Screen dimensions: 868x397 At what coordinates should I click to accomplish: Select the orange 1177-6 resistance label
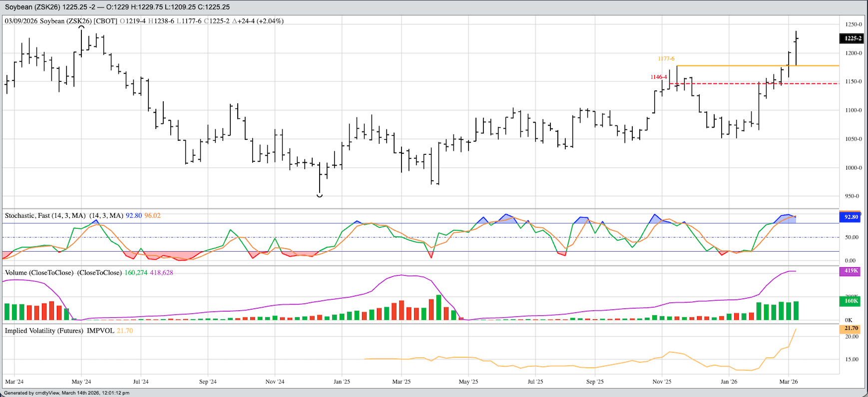(x=666, y=59)
